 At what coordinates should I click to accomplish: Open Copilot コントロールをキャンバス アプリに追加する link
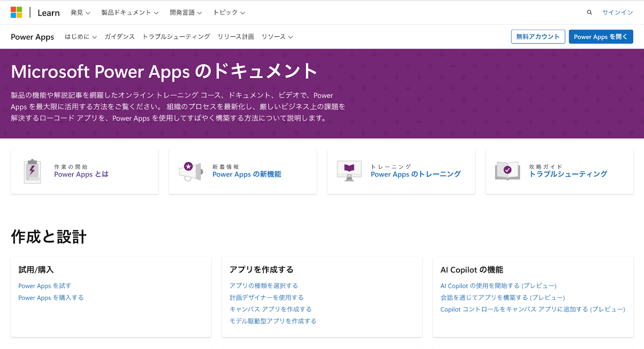(533, 309)
